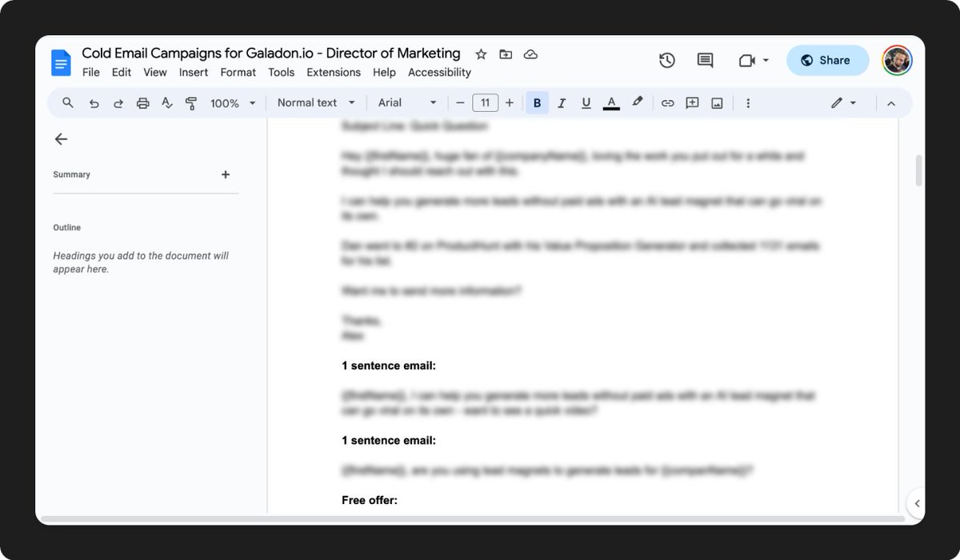
Task: Open the Format menu
Action: point(238,72)
